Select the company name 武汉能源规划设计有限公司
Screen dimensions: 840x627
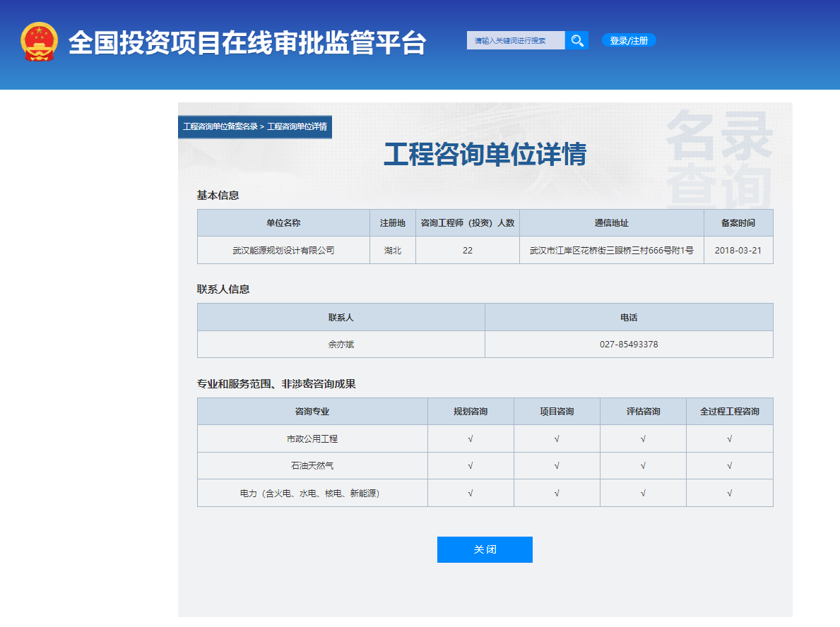click(283, 250)
